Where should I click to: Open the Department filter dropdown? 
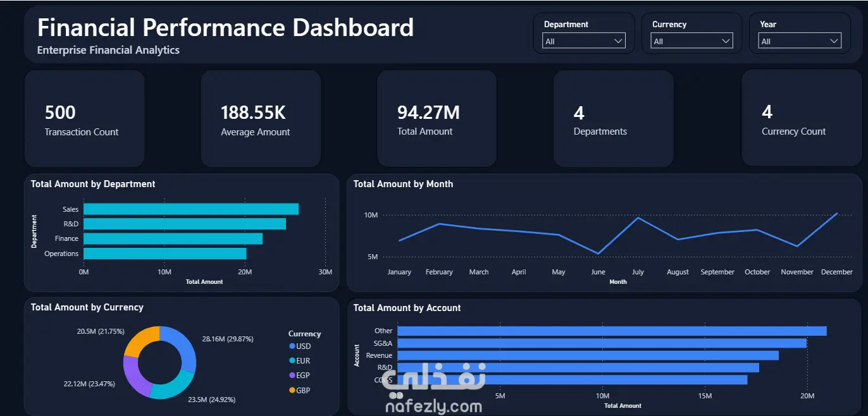tap(584, 41)
